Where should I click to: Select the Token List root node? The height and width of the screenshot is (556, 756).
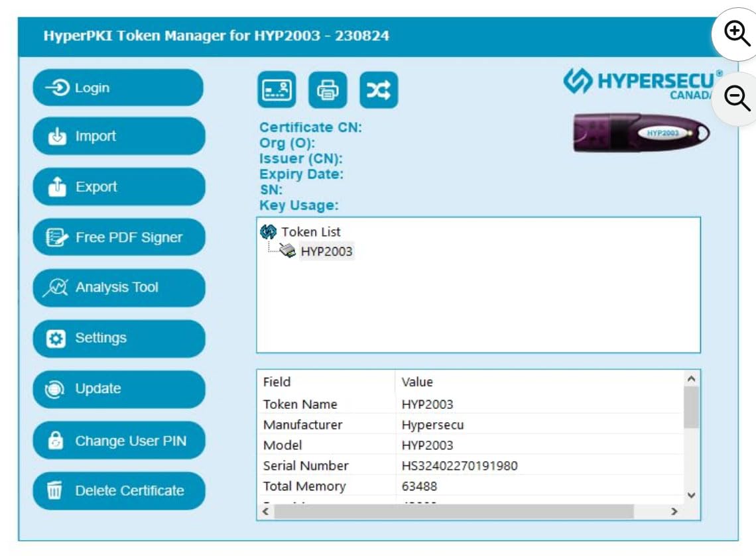point(310,232)
